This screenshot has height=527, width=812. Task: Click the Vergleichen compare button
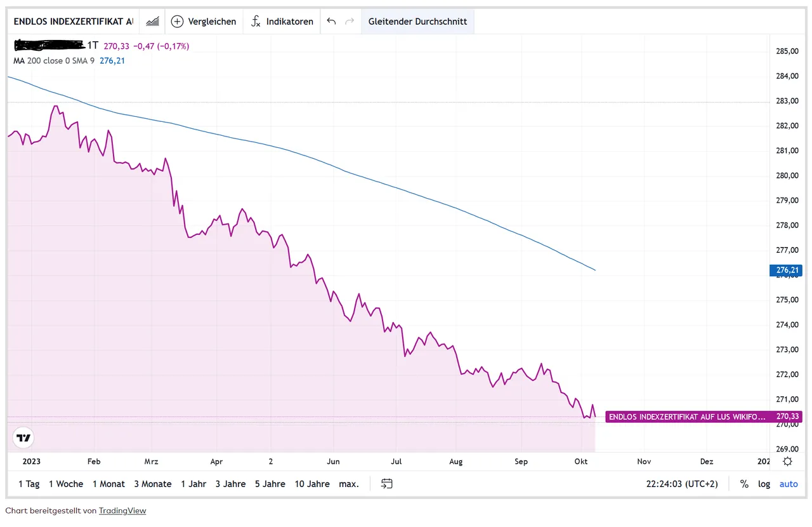tap(204, 22)
